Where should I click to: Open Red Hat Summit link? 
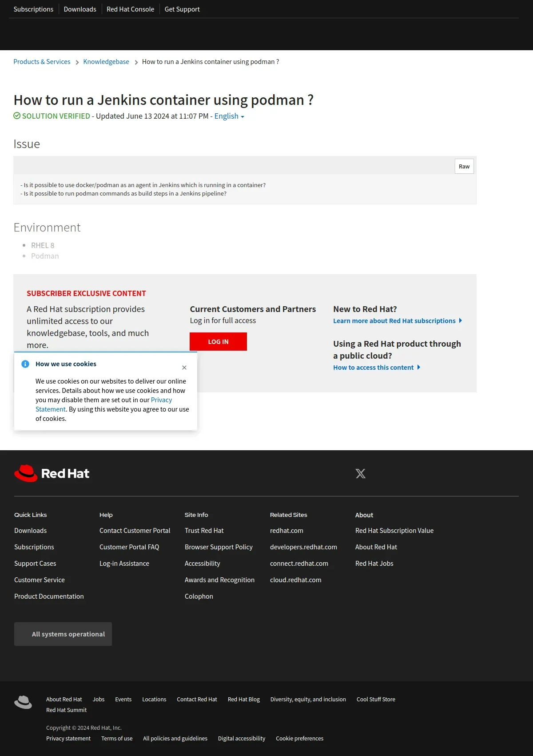[x=67, y=710]
